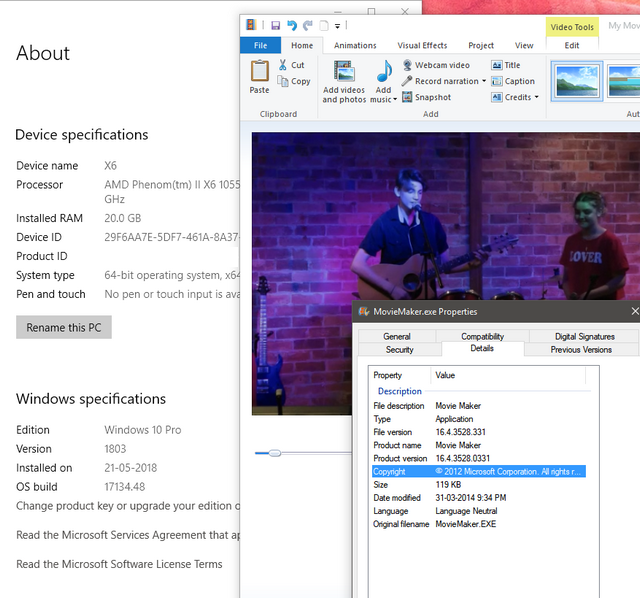Click the Credits button
This screenshot has width=640, height=598.
click(x=511, y=97)
